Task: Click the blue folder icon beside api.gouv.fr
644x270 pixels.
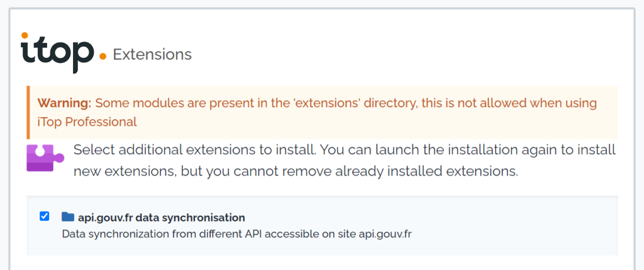Action: [x=68, y=217]
